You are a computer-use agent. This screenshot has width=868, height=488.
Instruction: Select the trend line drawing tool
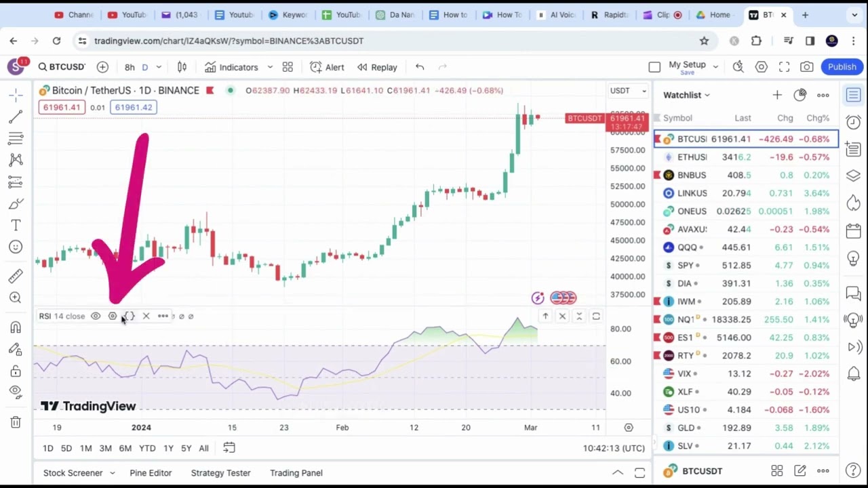pyautogui.click(x=16, y=117)
